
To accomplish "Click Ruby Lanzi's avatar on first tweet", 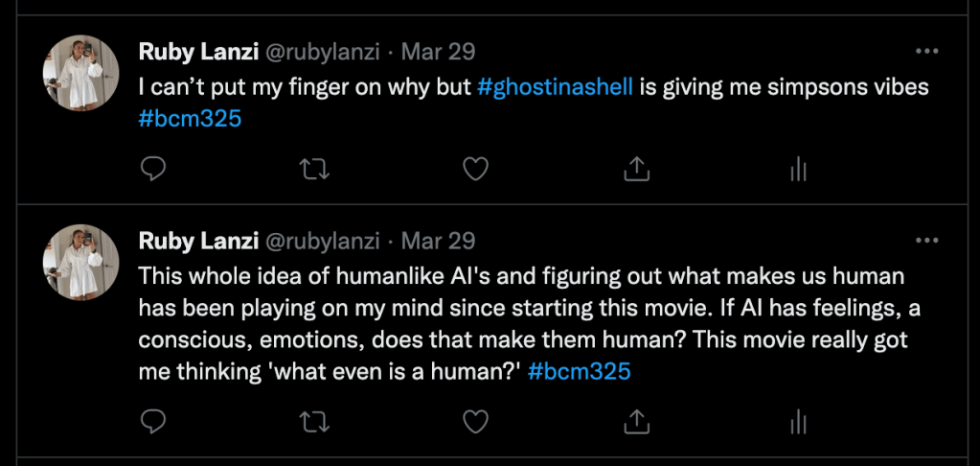I will [81, 74].
